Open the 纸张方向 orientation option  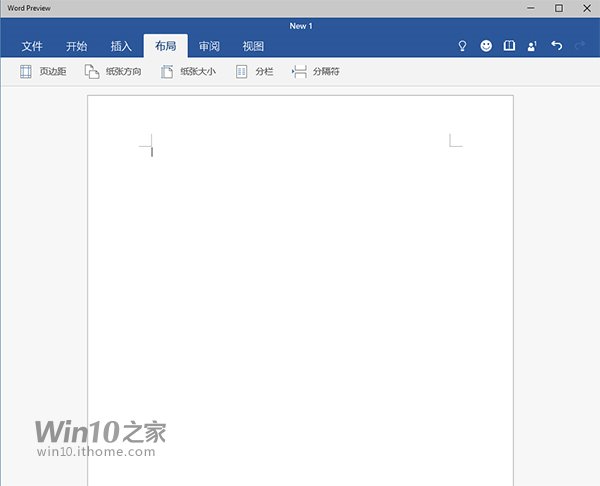(124, 72)
